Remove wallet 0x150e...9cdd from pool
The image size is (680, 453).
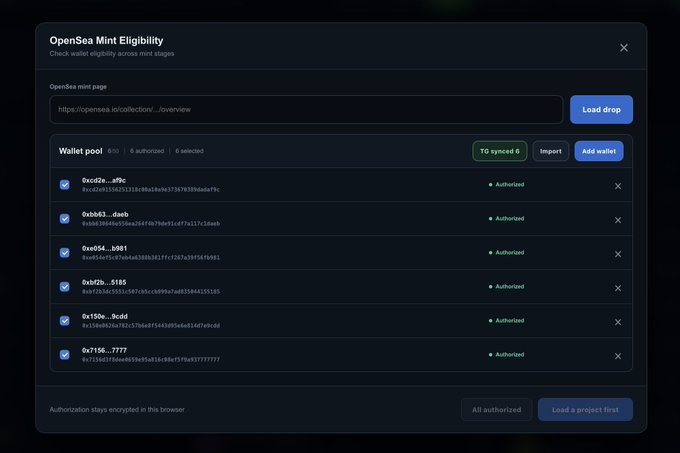pyautogui.click(x=618, y=322)
